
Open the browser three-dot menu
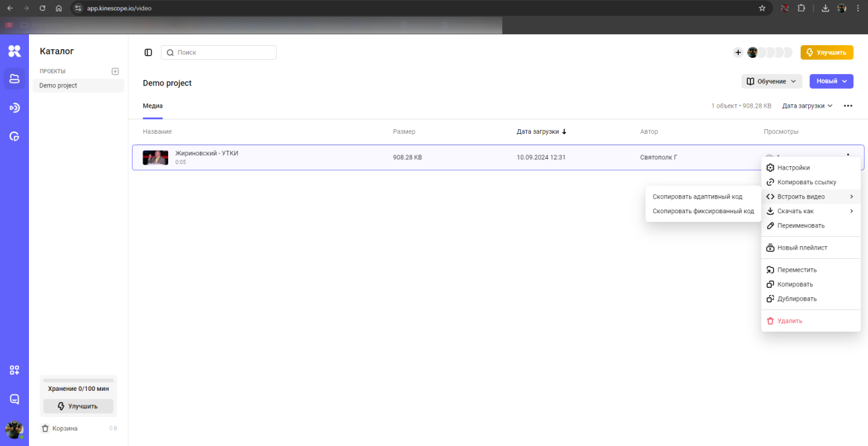(x=858, y=8)
